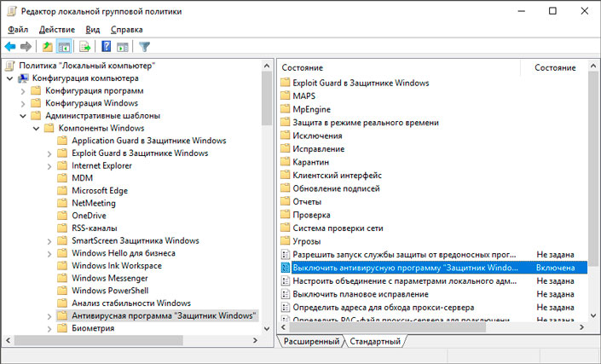Click the Обновление подписей folder entry
This screenshot has width=601, height=364.
336,188
